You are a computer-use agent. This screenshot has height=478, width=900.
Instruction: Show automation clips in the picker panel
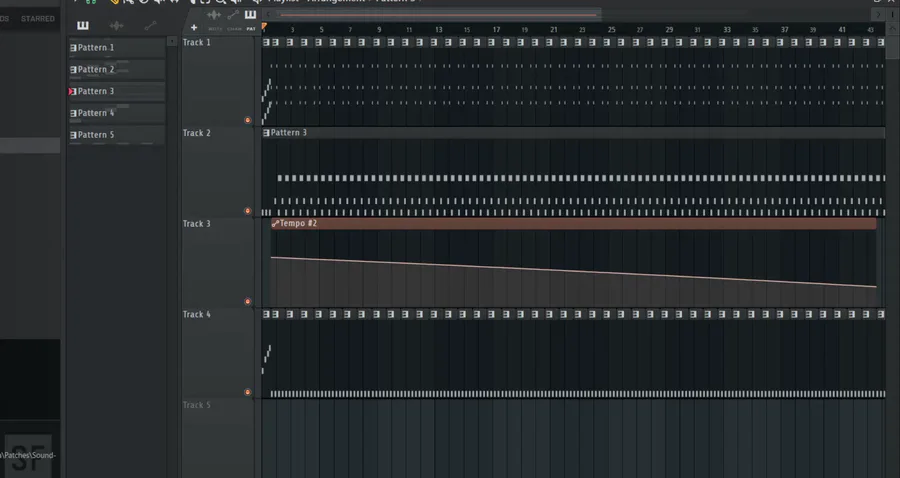point(150,25)
